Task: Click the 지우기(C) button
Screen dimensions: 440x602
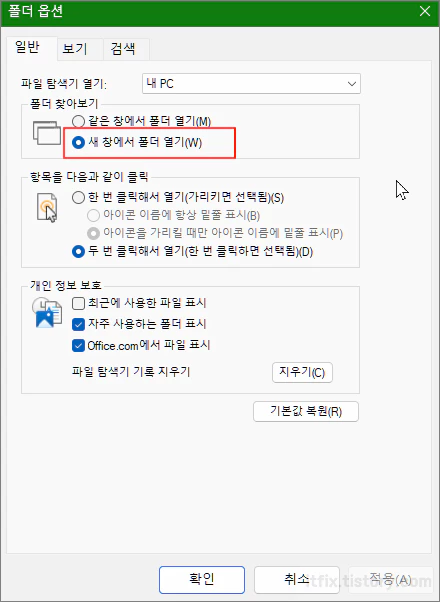Action: coord(302,372)
